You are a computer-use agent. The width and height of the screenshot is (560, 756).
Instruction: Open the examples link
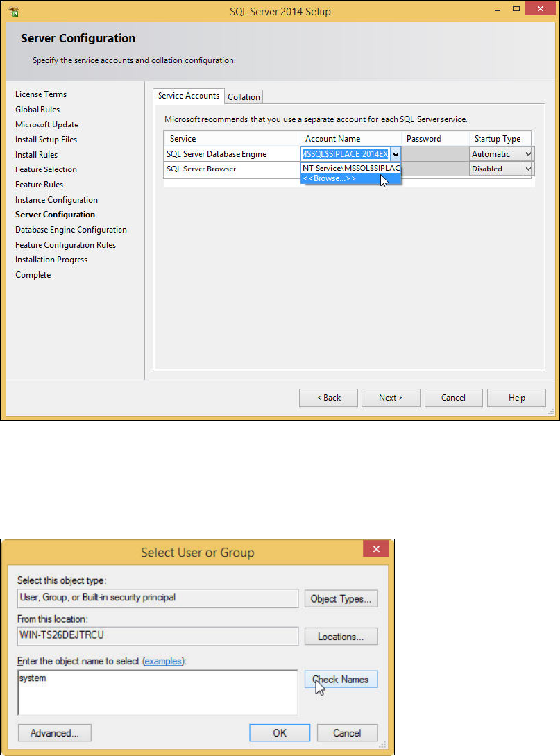point(163,661)
